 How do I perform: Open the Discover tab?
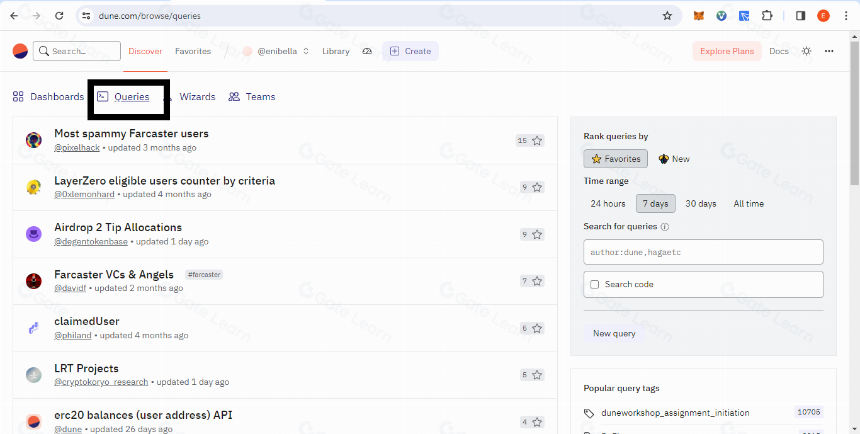click(145, 51)
